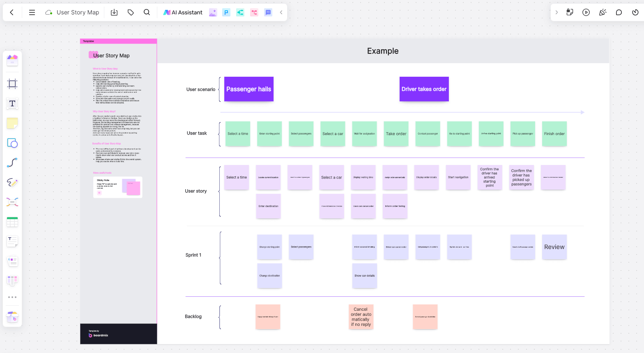Click the 'Change destination' sprint note

269,276
